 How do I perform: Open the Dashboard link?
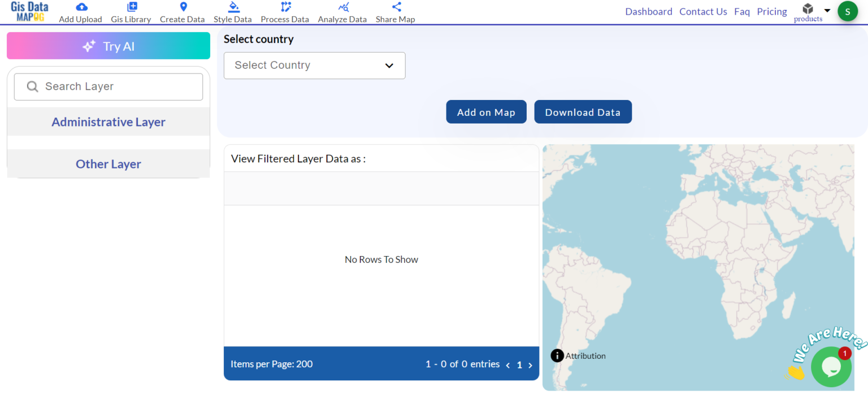pos(649,11)
